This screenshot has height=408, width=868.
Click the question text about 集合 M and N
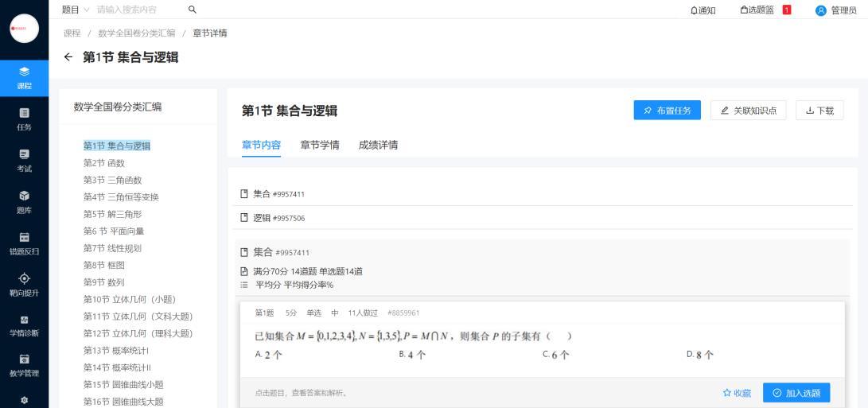[x=413, y=336]
